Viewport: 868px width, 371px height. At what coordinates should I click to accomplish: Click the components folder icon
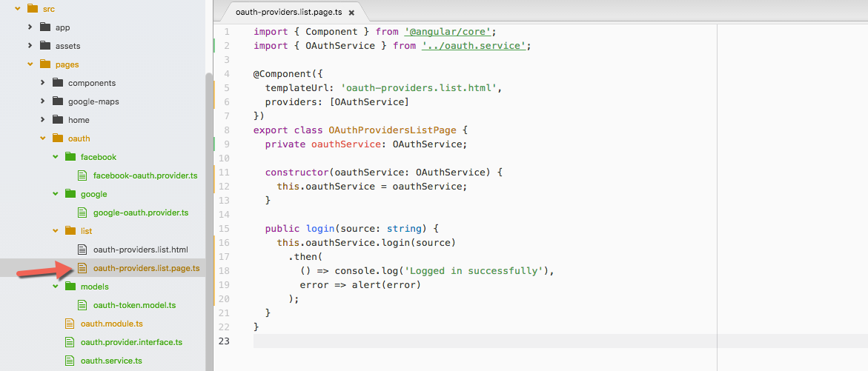pyautogui.click(x=58, y=83)
